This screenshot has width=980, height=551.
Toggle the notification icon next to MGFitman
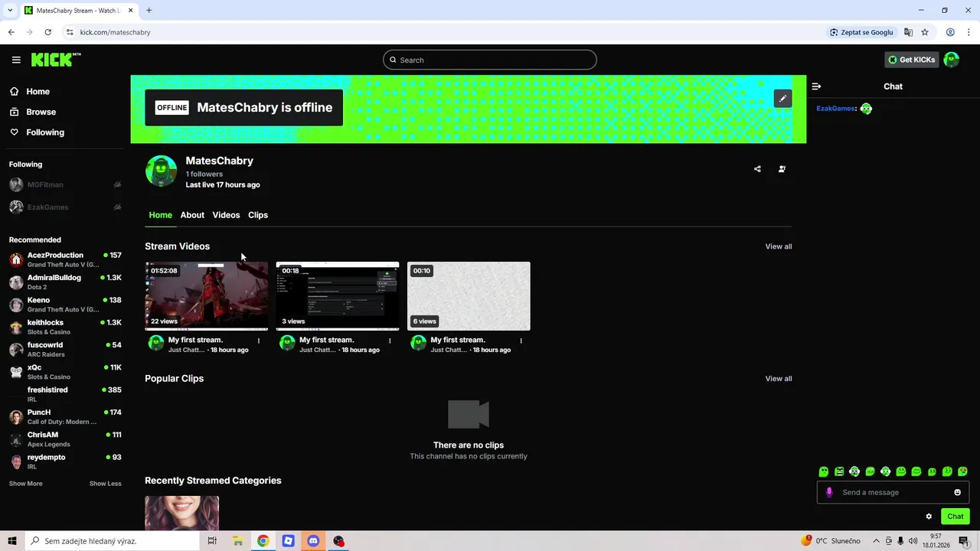click(117, 184)
